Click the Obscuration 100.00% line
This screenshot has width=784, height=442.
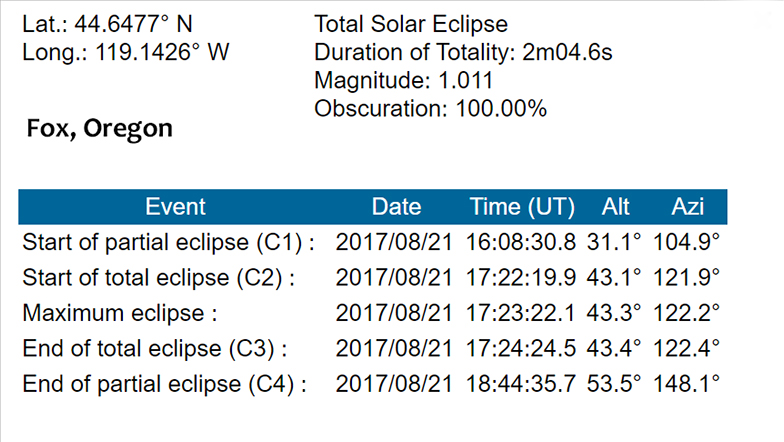tap(430, 108)
